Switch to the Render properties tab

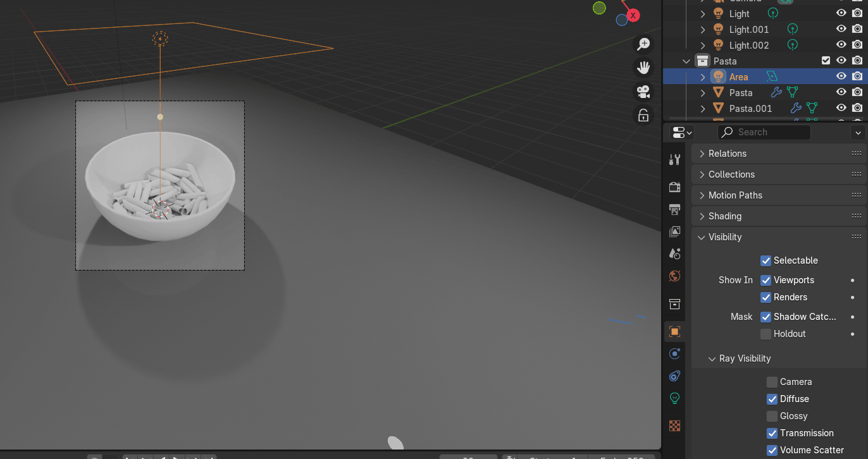coord(674,187)
